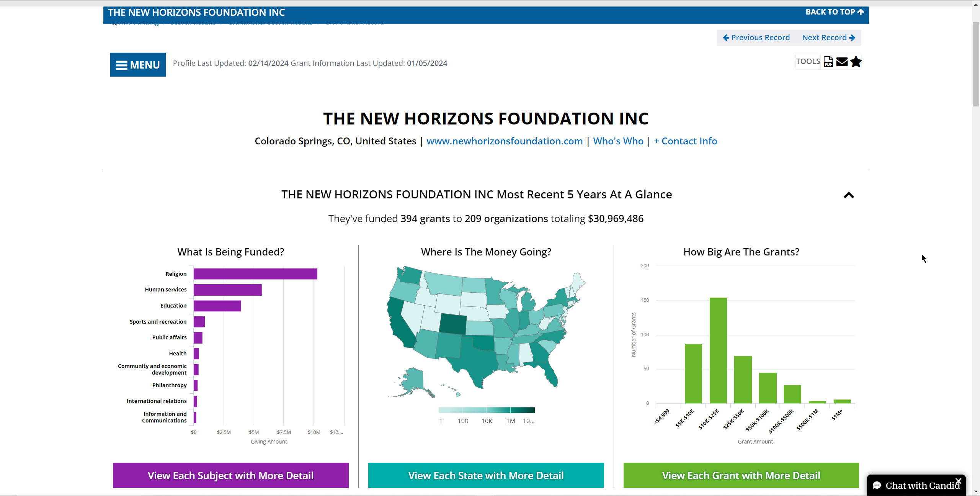Select the Religion bar in chart
This screenshot has height=496, width=980.
coord(255,274)
